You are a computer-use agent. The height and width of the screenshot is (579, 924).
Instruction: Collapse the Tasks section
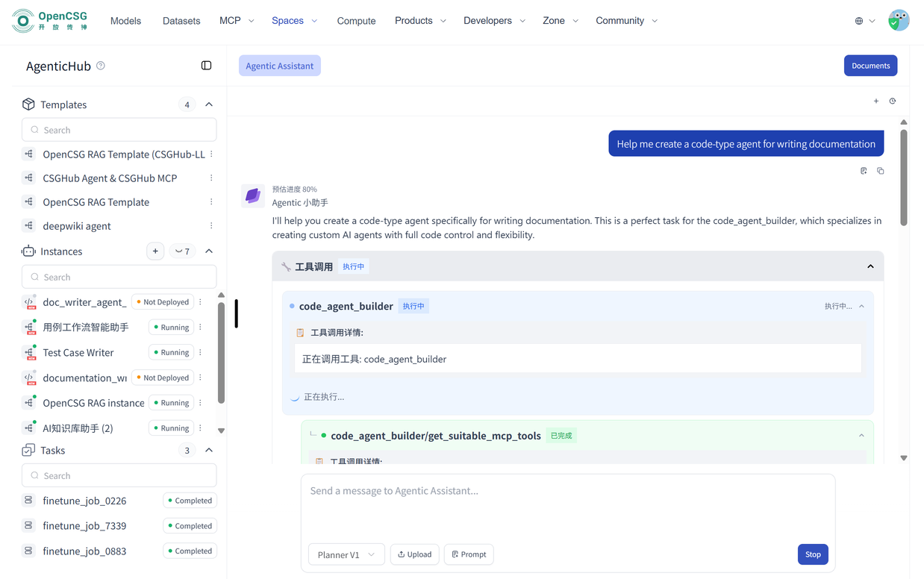pyautogui.click(x=209, y=451)
